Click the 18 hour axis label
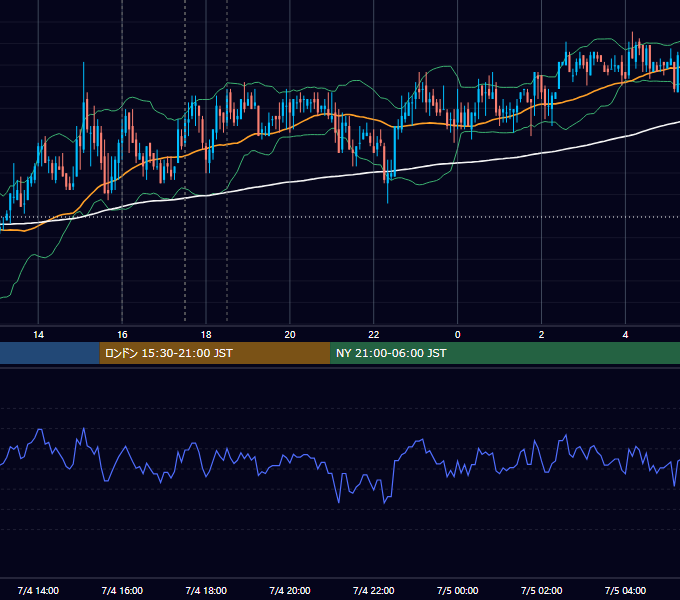This screenshot has height=600, width=680. (206, 335)
